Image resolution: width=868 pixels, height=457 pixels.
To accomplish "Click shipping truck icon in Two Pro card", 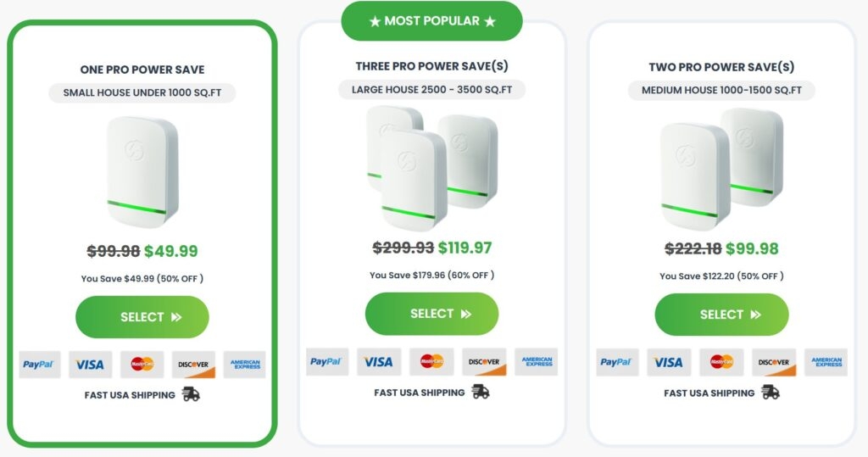I will coord(771,393).
